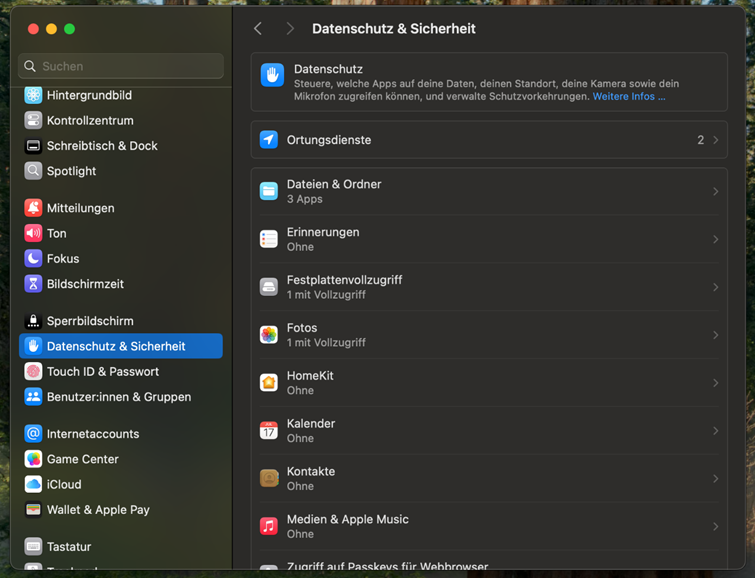Open the Kontakte permissions label
Image resolution: width=755 pixels, height=578 pixels.
tap(311, 471)
